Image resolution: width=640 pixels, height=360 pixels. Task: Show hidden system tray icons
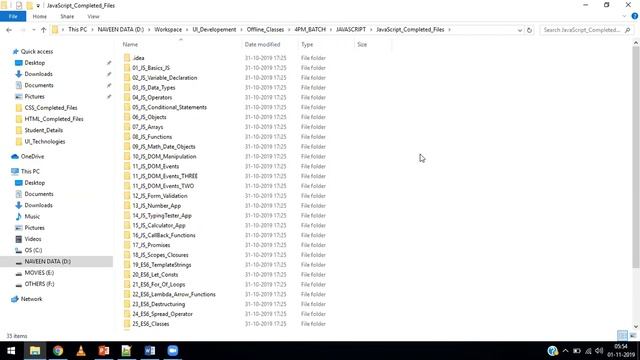tap(565, 351)
